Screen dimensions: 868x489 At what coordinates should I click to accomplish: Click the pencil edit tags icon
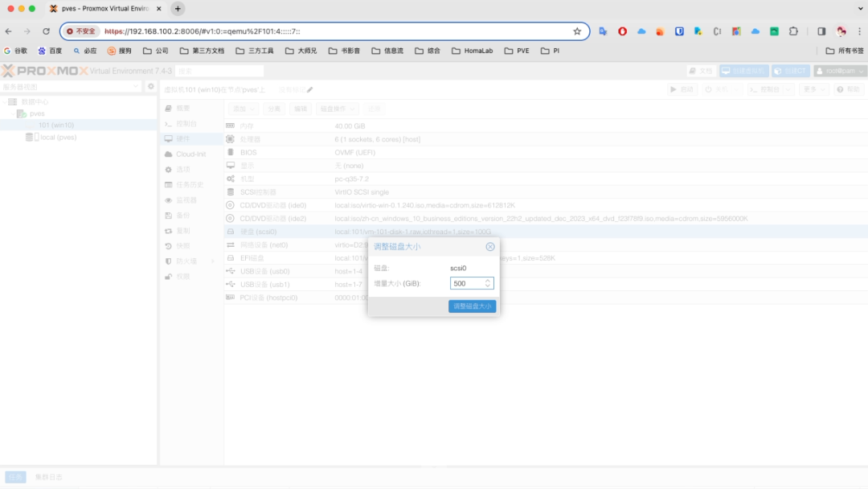pyautogui.click(x=310, y=90)
